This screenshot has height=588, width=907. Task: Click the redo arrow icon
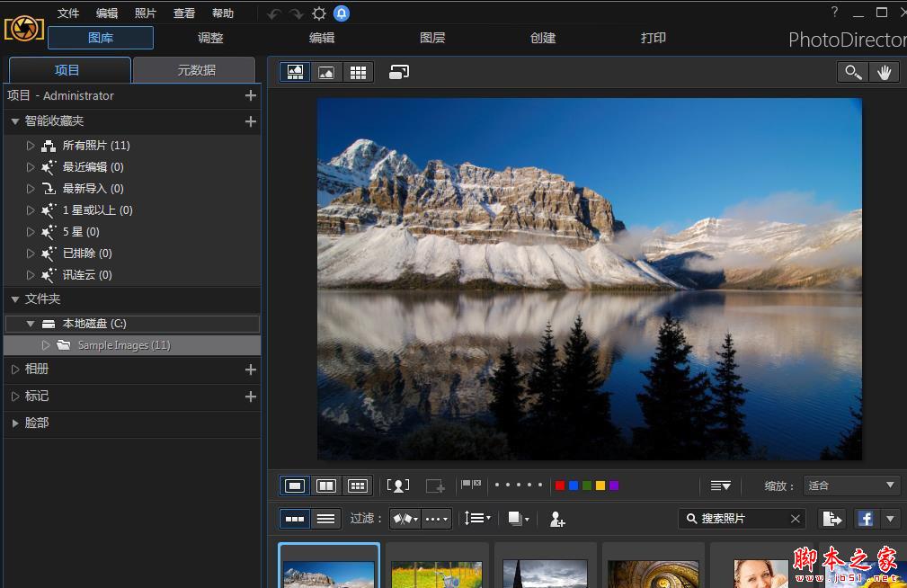[x=297, y=13]
